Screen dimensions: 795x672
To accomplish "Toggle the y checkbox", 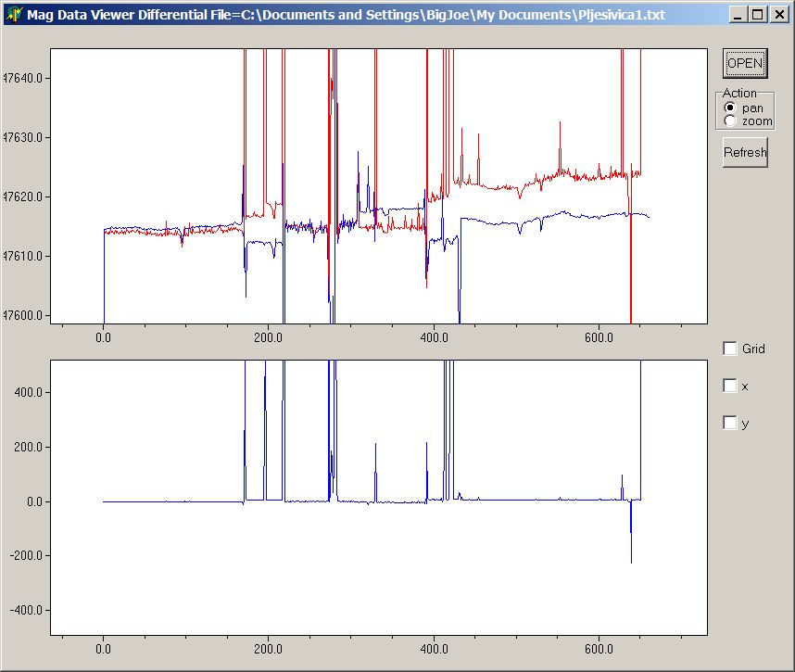I will (x=731, y=423).
